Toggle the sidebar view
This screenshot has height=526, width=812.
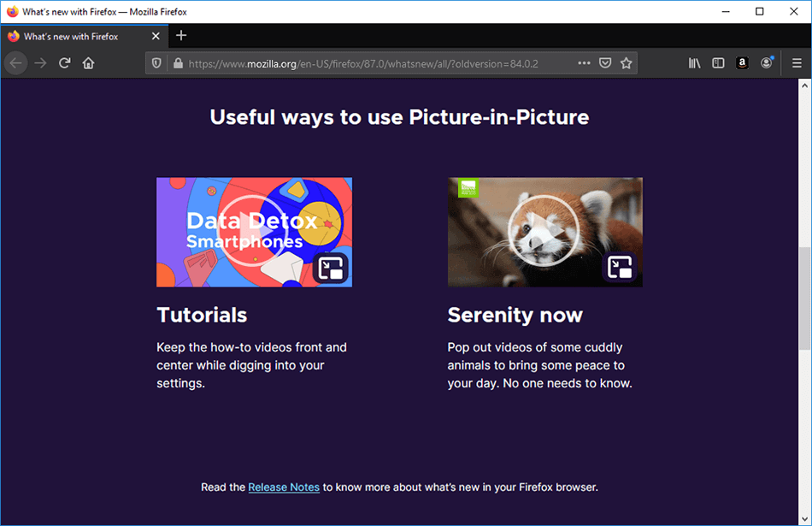pyautogui.click(x=718, y=63)
